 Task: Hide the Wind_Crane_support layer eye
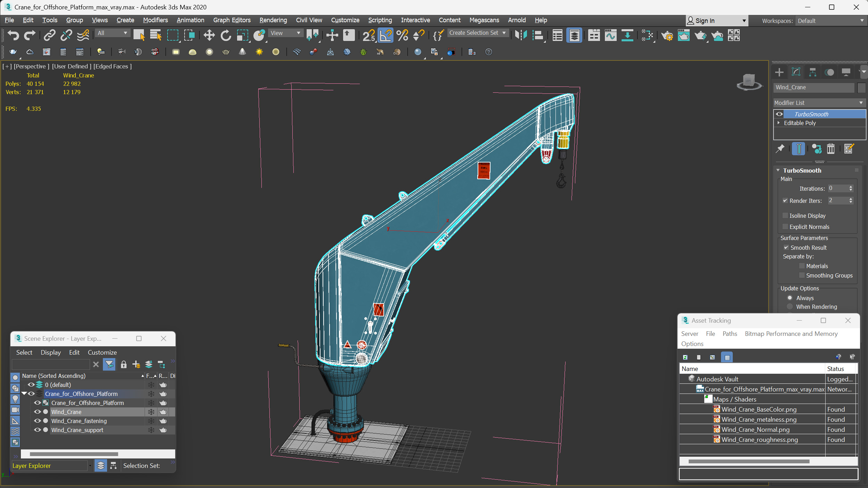37,430
